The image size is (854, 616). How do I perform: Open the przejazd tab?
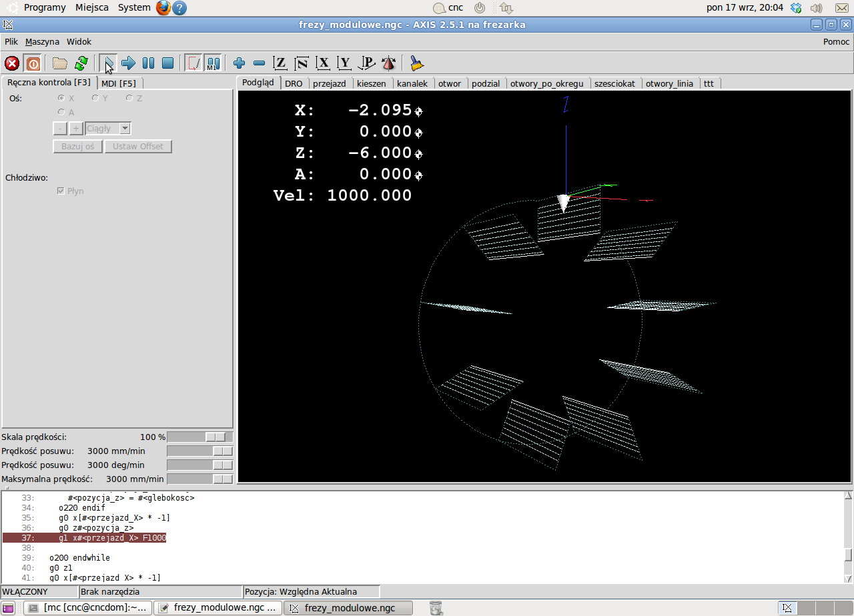click(330, 84)
